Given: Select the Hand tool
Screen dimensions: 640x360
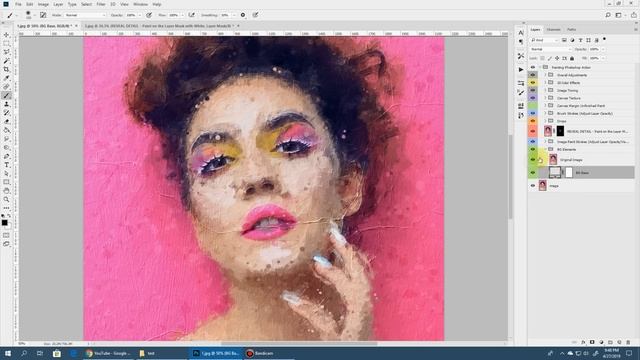Looking at the screenshot, I should 6,191.
